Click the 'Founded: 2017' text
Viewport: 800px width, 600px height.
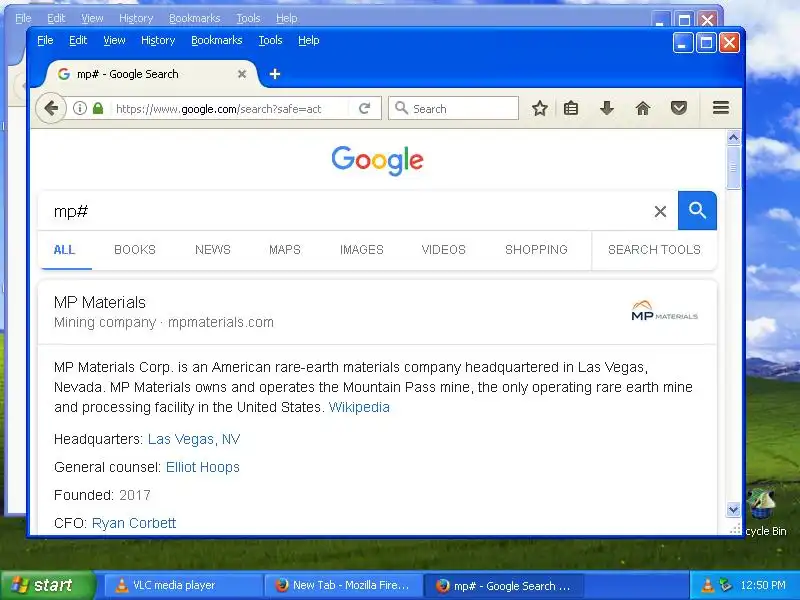point(102,495)
